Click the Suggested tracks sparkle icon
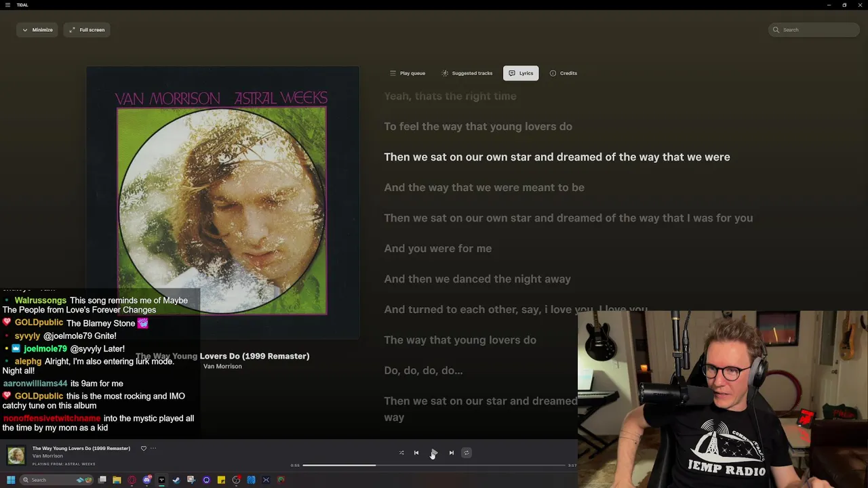Viewport: 868px width, 488px height. click(x=445, y=73)
